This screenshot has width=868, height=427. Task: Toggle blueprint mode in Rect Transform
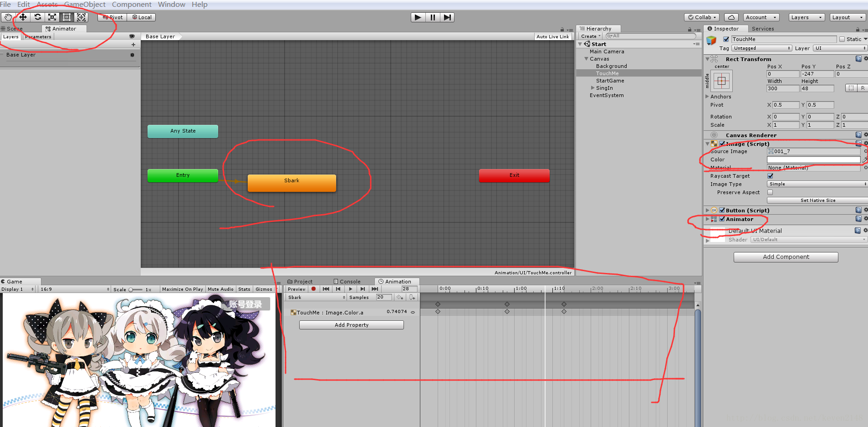point(851,88)
